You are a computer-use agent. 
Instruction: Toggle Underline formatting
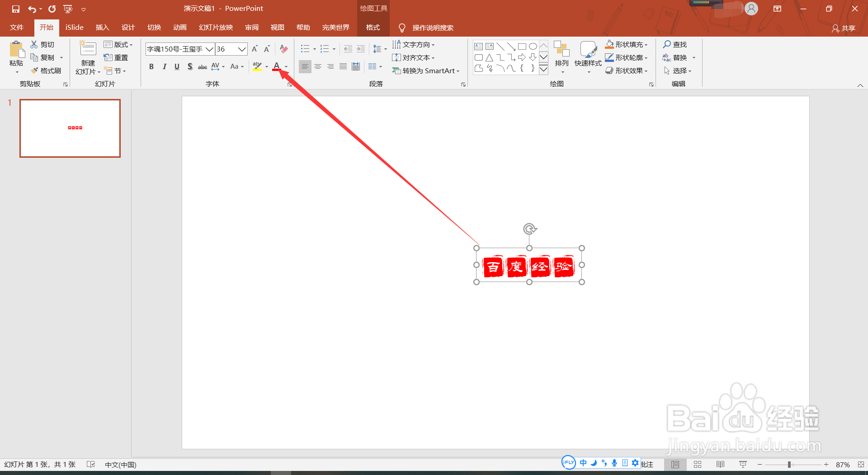pyautogui.click(x=177, y=66)
